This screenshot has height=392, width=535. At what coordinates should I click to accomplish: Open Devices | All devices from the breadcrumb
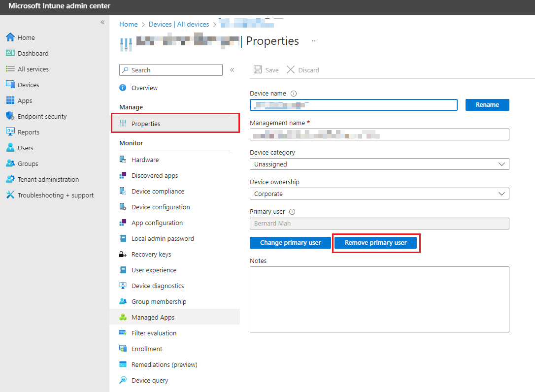179,24
